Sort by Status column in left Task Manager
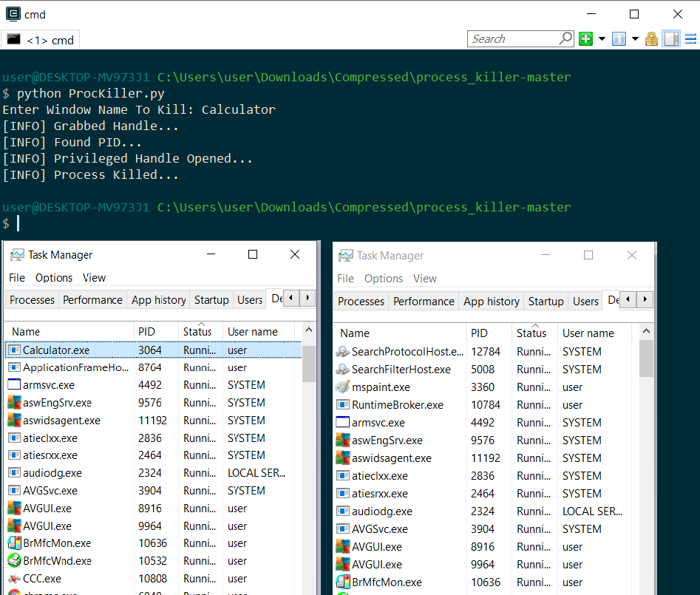The height and width of the screenshot is (595, 700). pyautogui.click(x=200, y=332)
